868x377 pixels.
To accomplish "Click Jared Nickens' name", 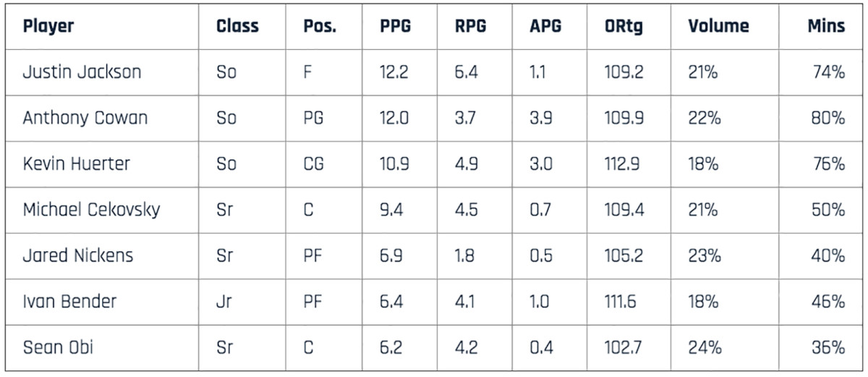I will click(77, 255).
